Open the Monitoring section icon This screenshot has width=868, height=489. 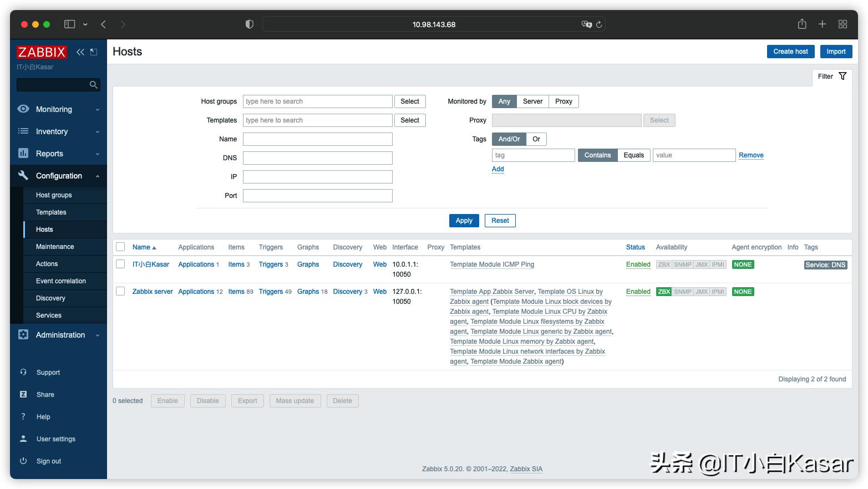pos(23,109)
